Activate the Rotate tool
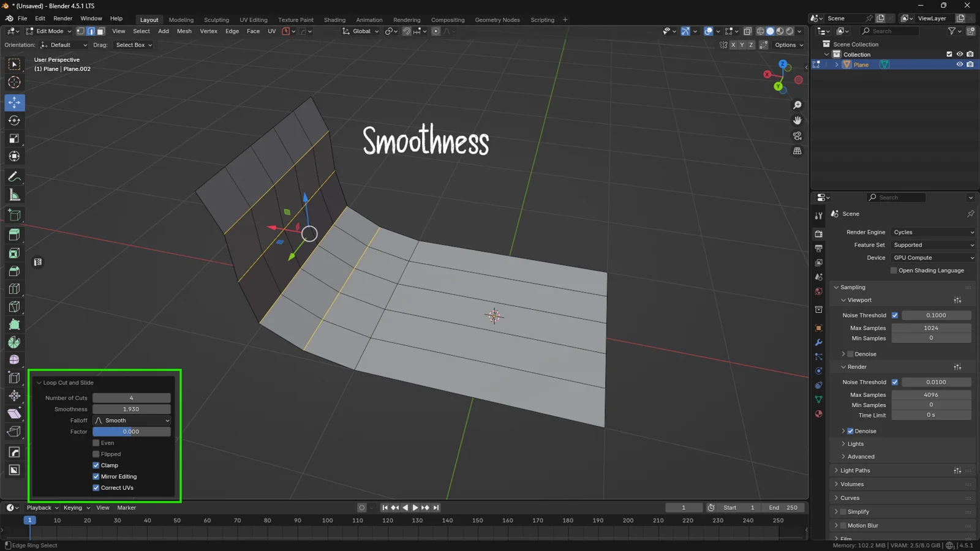Screen dimensions: 980x551 click(14, 121)
